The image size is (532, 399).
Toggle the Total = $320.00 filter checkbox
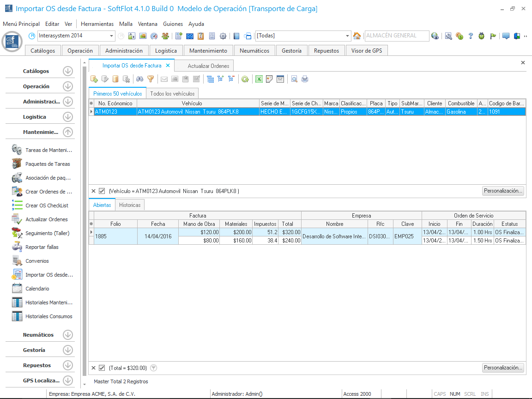click(x=102, y=368)
